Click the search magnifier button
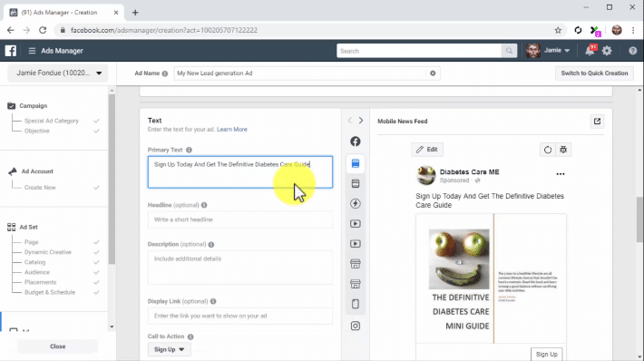This screenshot has width=644, height=361. pyautogui.click(x=509, y=51)
